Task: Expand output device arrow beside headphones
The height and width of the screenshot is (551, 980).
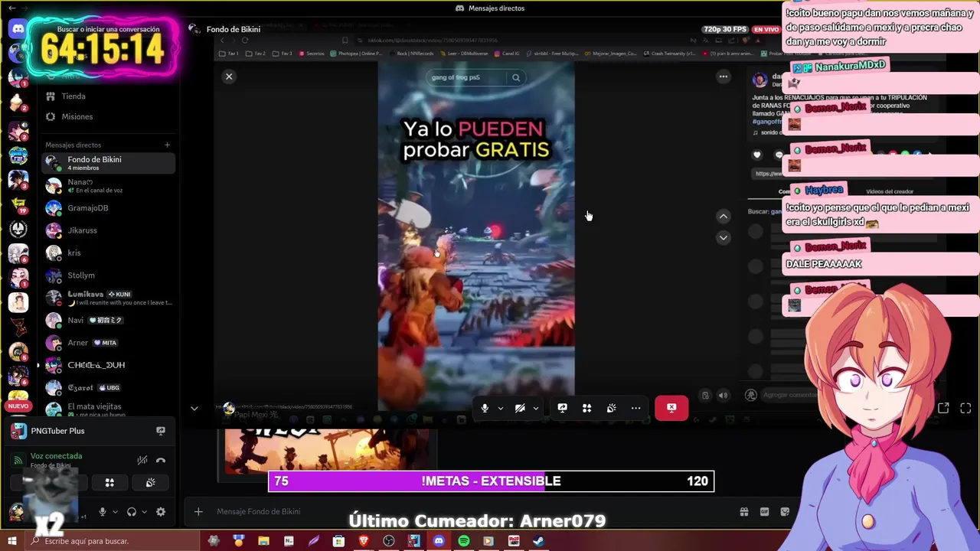Action: click(x=144, y=512)
